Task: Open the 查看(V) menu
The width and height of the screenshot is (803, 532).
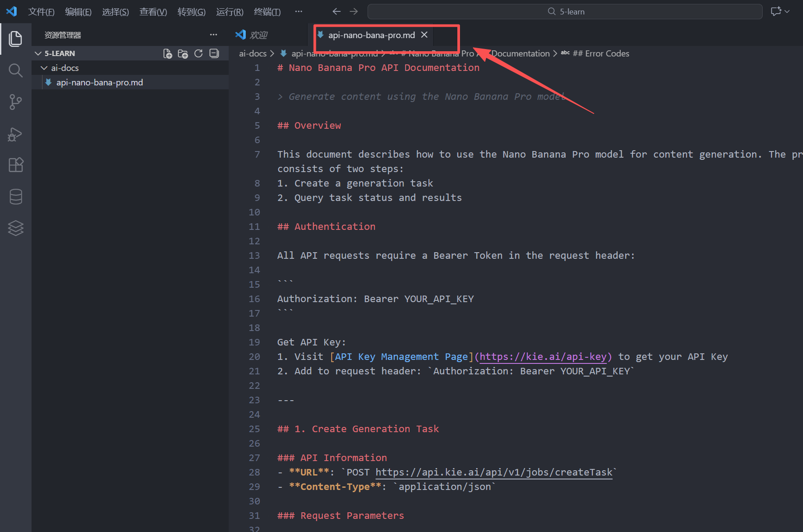Action: [153, 12]
